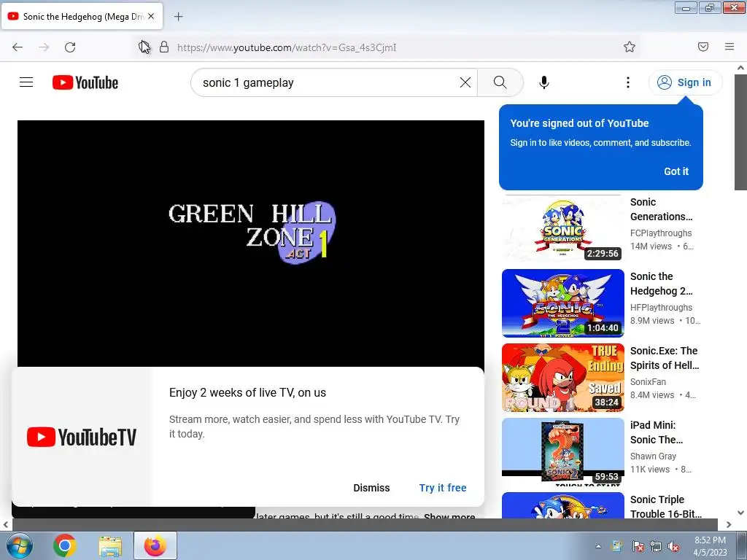Expand description with Show more

(x=449, y=516)
